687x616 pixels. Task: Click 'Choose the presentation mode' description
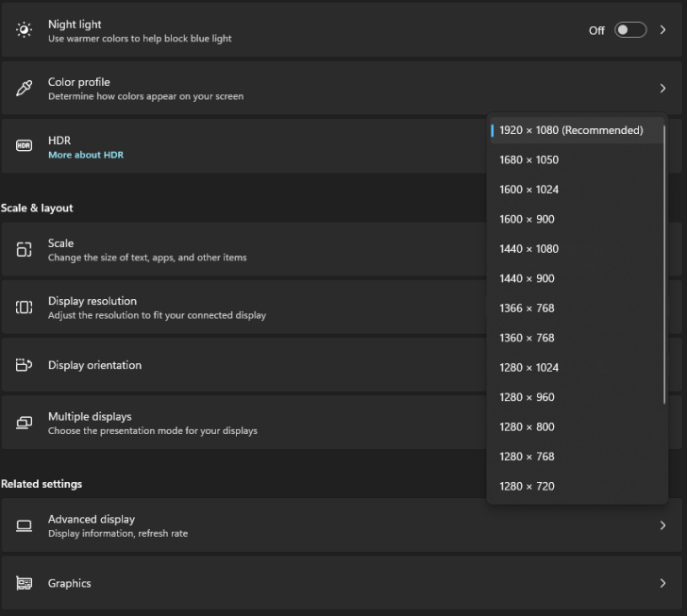click(153, 431)
